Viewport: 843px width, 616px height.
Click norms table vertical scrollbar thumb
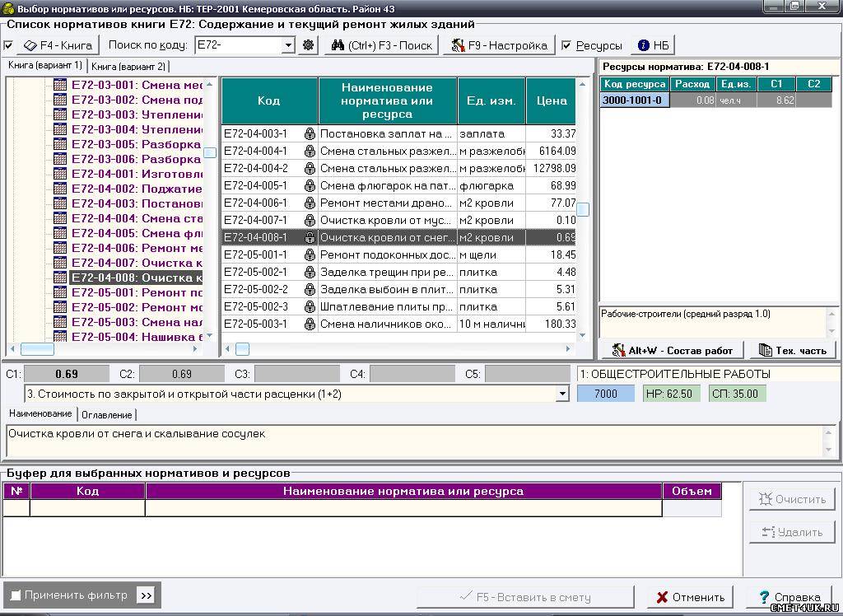tap(582, 209)
